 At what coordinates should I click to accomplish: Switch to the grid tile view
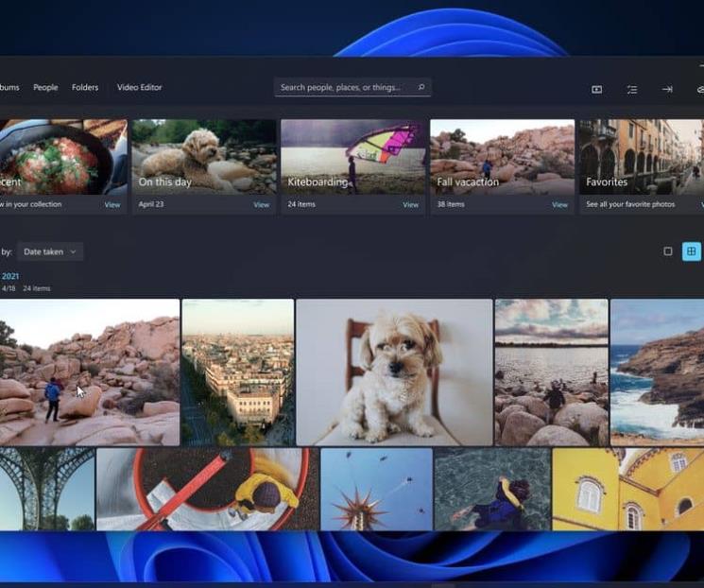692,251
